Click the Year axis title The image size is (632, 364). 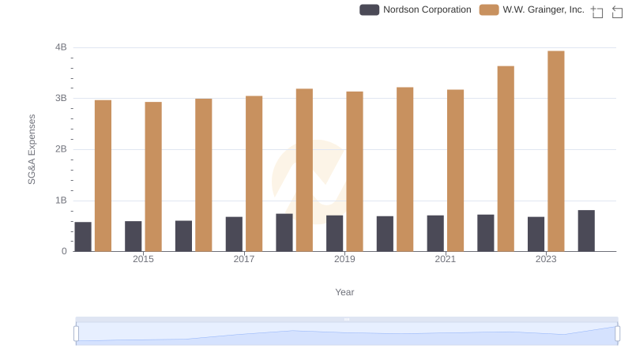tap(344, 292)
